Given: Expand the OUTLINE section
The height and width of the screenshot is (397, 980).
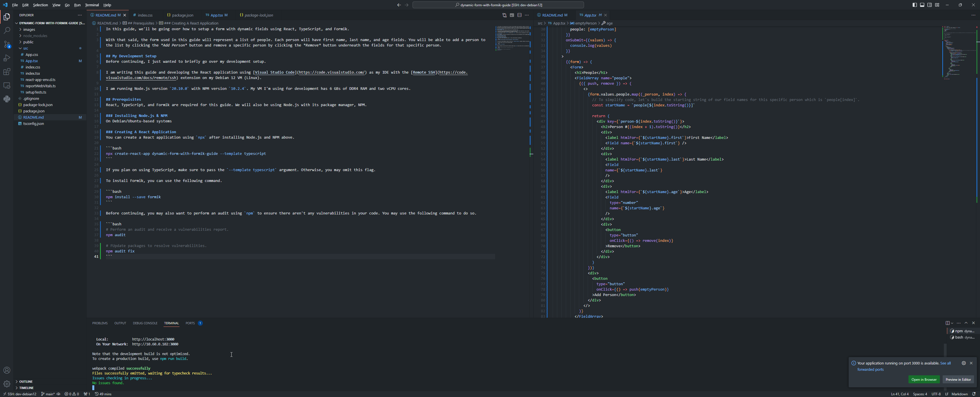Looking at the screenshot, I should pyautogui.click(x=50, y=381).
